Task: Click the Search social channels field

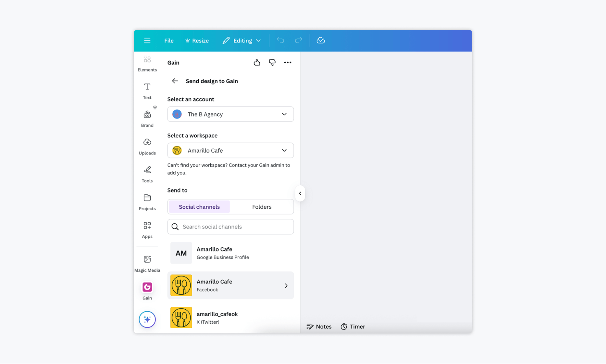Action: (235, 227)
